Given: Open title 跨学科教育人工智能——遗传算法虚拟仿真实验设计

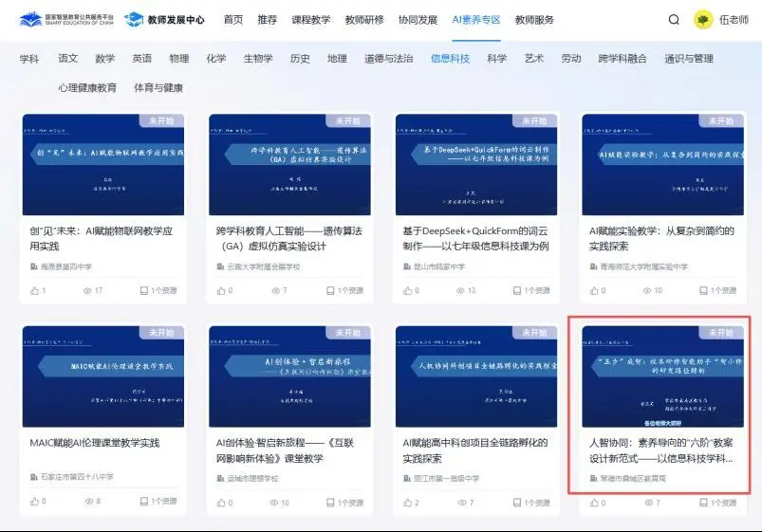Looking at the screenshot, I should [289, 239].
